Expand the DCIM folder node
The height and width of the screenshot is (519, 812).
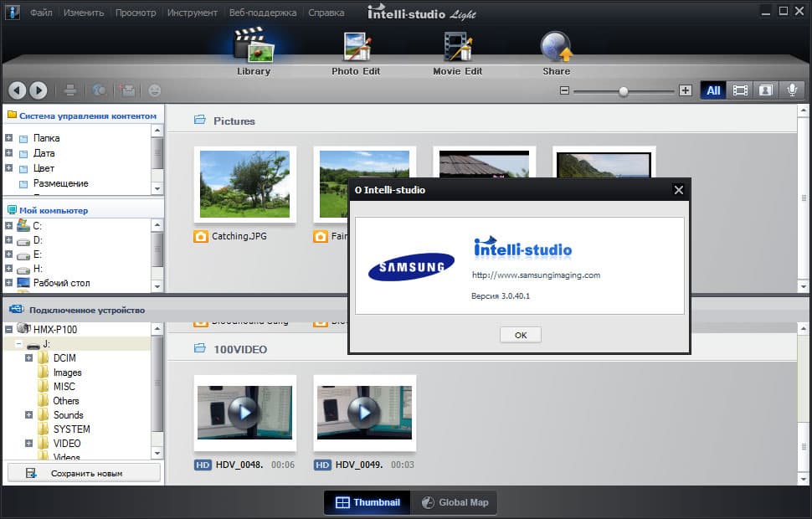click(x=29, y=358)
